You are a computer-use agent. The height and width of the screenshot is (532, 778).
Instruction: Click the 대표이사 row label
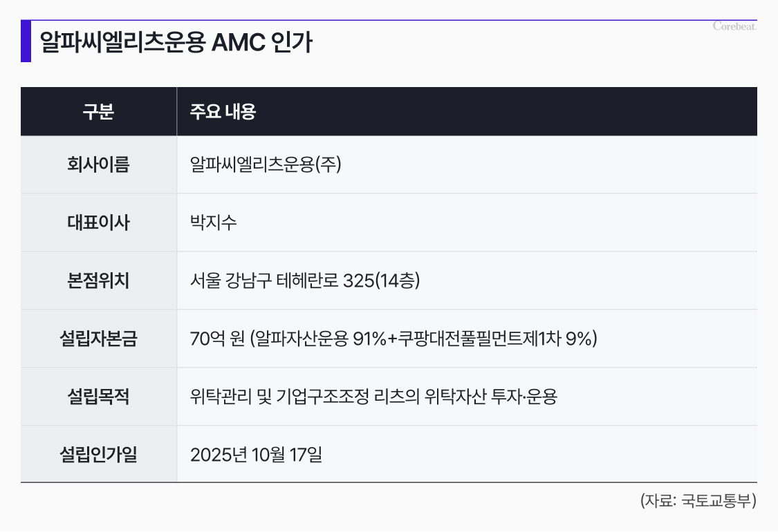[98, 223]
